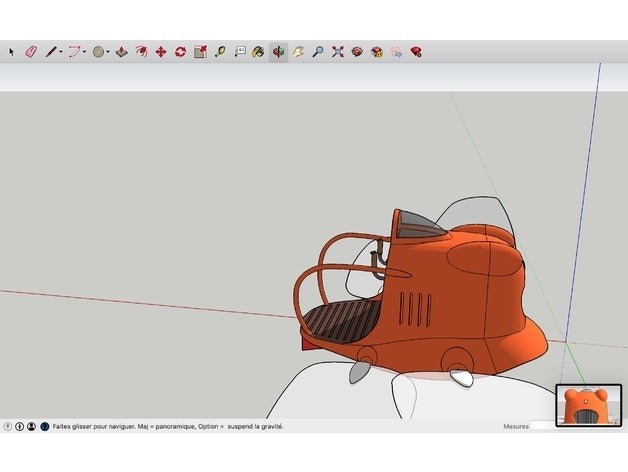
Task: Select the Scale tool
Action: coord(200,51)
